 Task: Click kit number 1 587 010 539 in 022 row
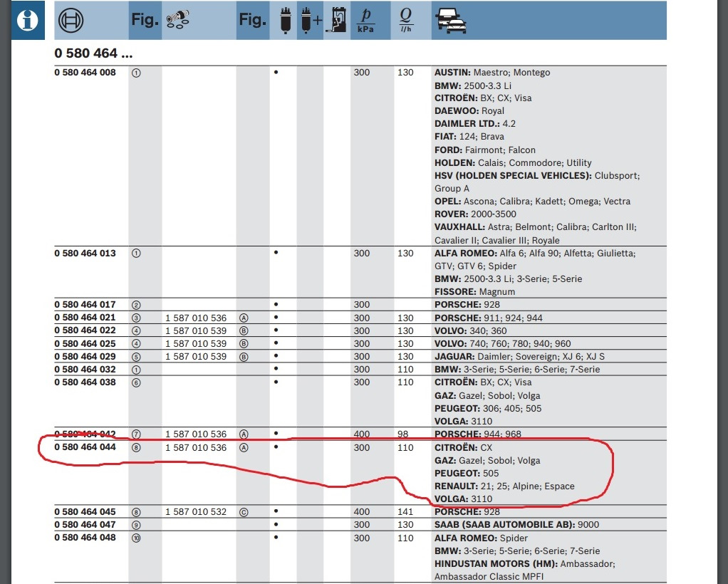pyautogui.click(x=196, y=331)
